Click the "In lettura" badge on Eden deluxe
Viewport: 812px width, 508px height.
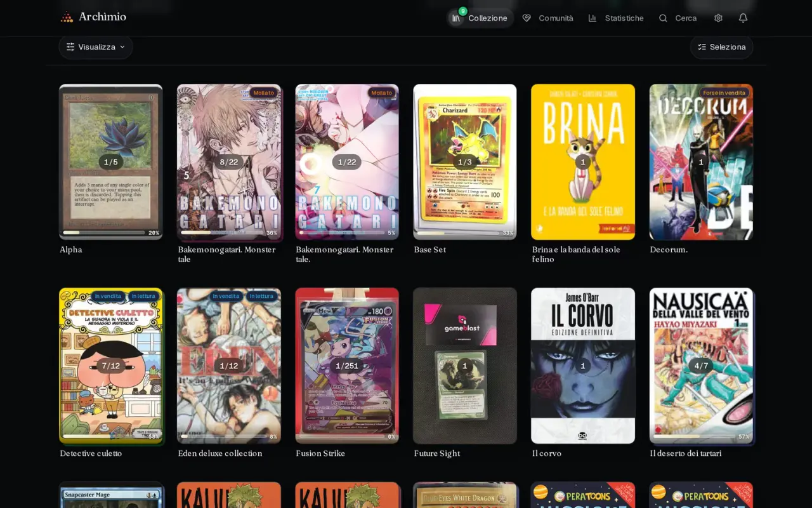click(x=261, y=296)
